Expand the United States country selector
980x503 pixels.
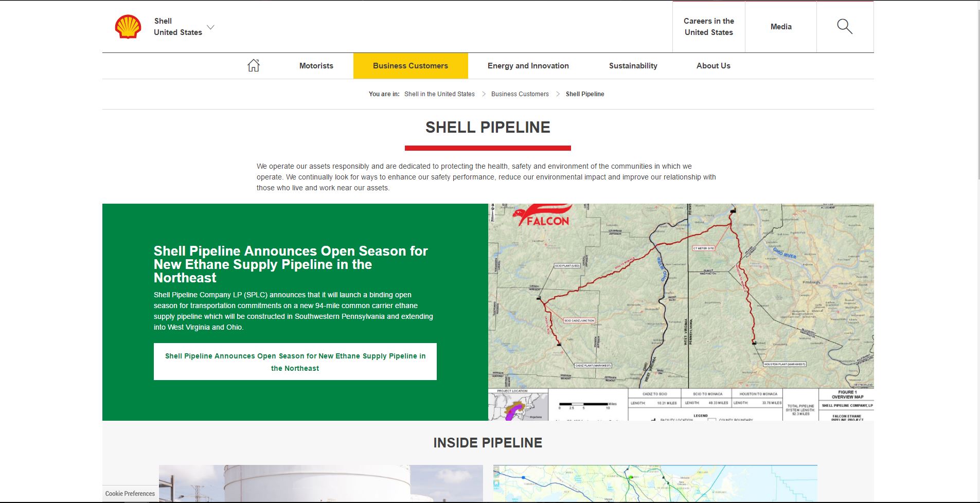click(x=210, y=27)
